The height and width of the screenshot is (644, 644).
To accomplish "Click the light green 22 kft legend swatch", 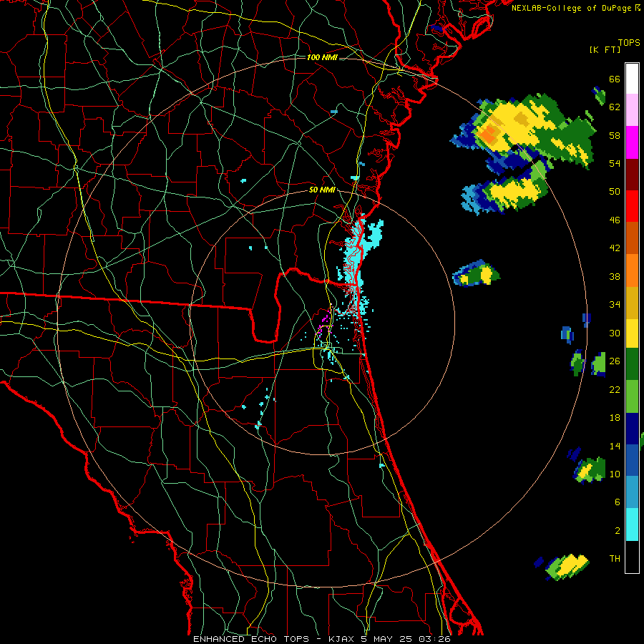I will (x=632, y=396).
